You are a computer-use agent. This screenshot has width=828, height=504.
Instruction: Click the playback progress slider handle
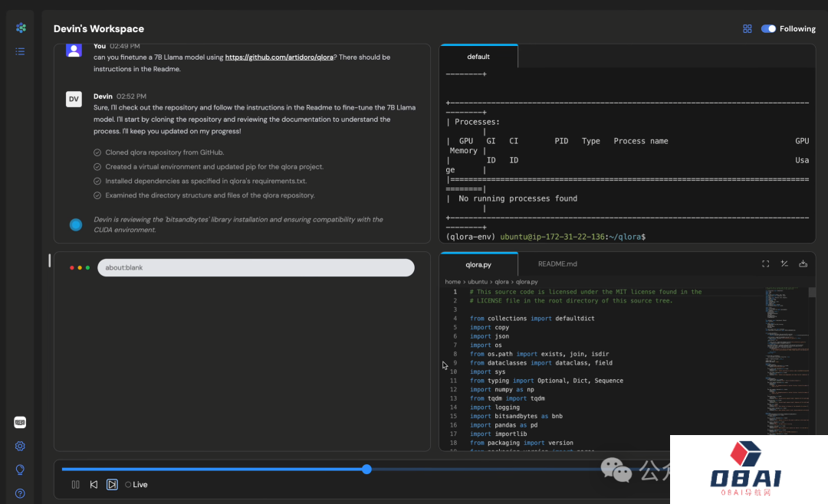click(x=366, y=469)
